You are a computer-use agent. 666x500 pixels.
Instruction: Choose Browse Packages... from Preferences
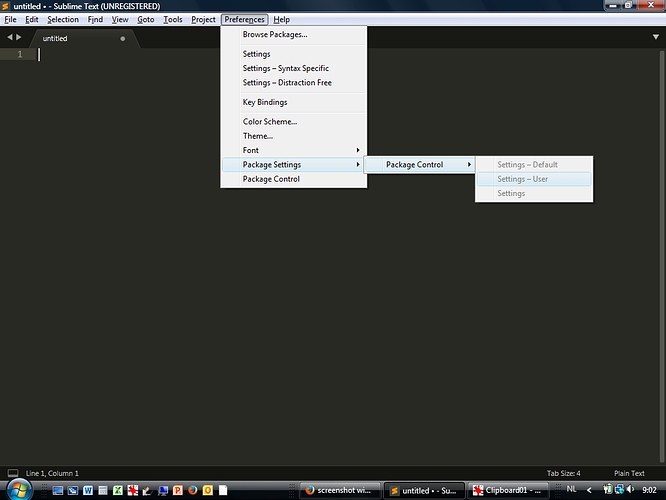point(294,34)
